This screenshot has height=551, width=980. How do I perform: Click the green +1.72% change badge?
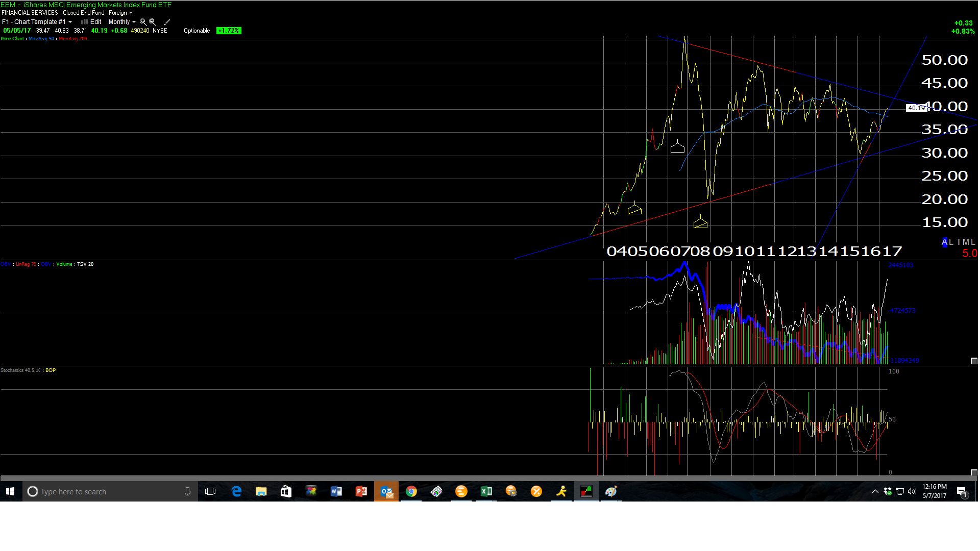[229, 31]
